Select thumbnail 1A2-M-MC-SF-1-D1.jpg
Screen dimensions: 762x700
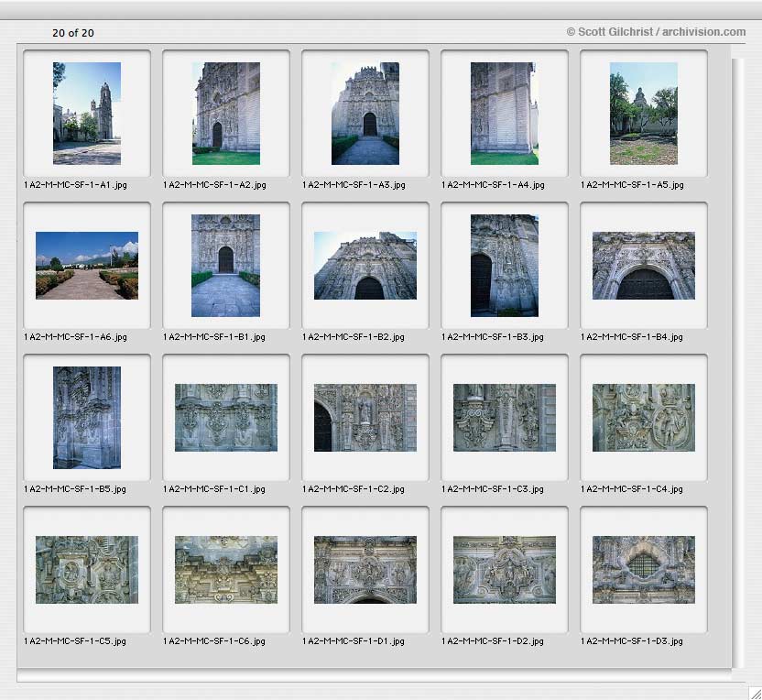[x=365, y=570]
